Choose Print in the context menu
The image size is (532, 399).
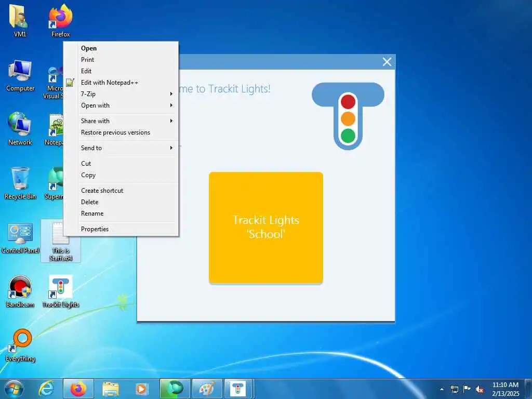[121, 60]
